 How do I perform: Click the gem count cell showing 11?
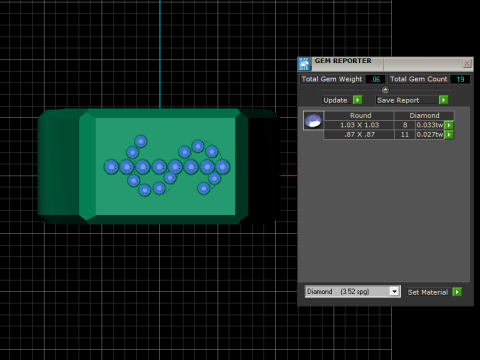point(405,134)
